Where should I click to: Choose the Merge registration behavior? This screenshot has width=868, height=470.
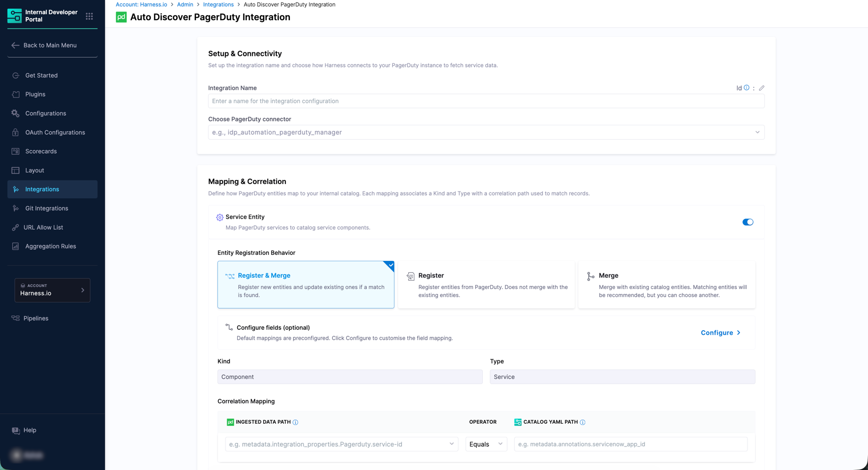coord(667,285)
